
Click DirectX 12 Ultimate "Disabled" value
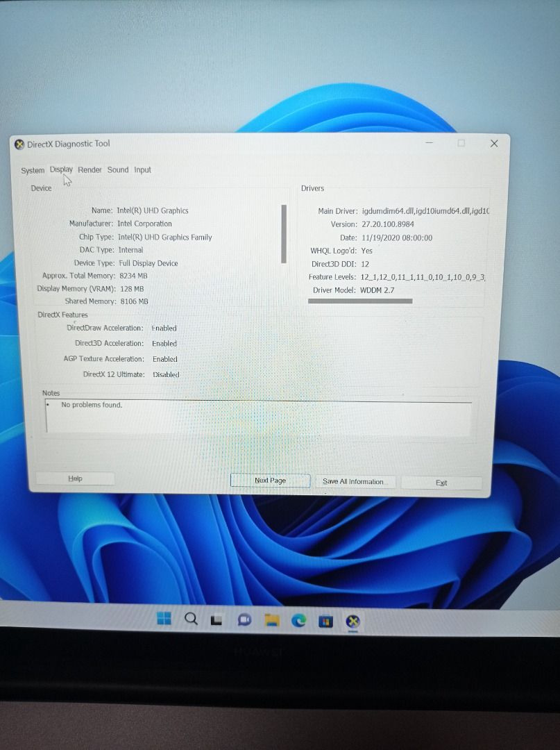click(x=166, y=374)
